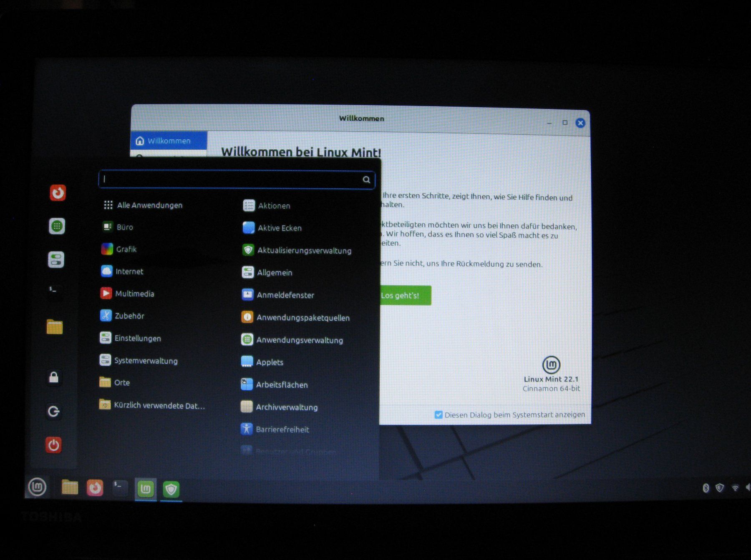Select Willkommen tab in Welcome window sidebar
Screen dimensions: 751x560
pos(169,141)
